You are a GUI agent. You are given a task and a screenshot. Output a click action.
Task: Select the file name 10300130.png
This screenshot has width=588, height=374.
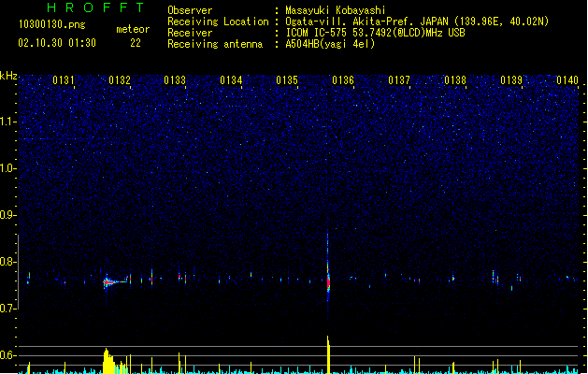[x=51, y=24]
